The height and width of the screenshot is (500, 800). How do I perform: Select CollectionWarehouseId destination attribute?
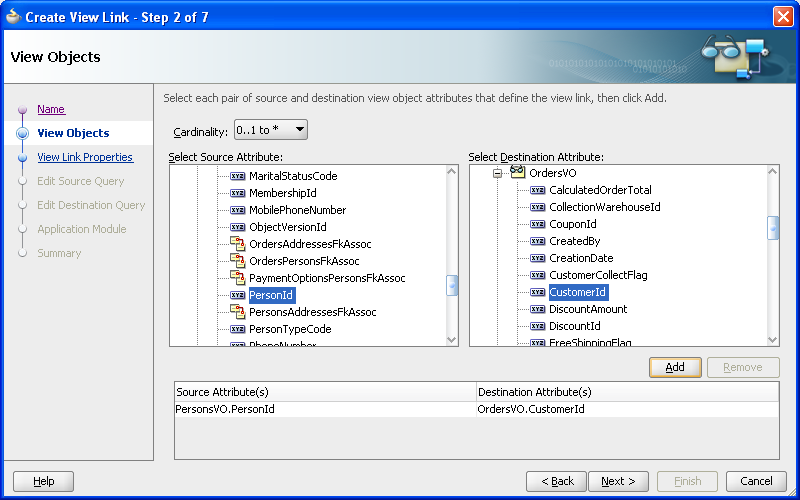click(605, 207)
